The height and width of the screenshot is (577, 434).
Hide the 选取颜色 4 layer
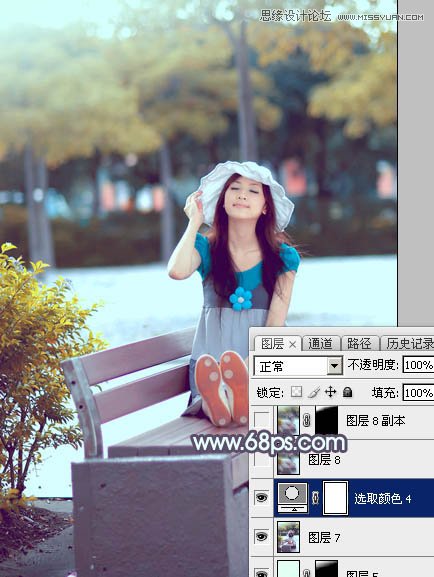(262, 498)
